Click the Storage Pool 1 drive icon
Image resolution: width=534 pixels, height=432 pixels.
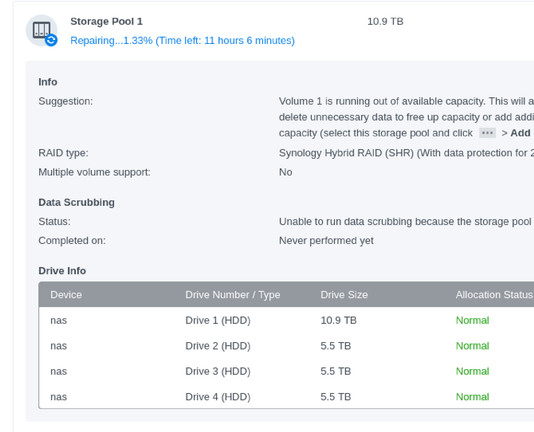(42, 30)
